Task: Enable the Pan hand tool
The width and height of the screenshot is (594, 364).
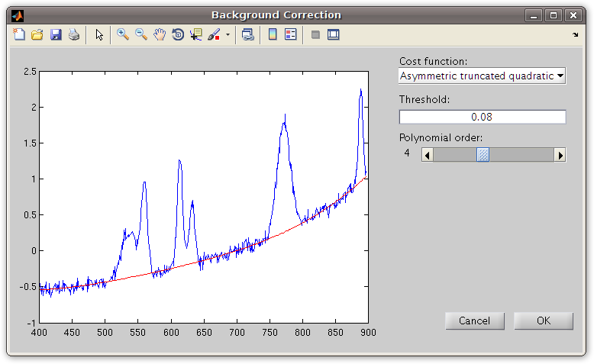Action: pyautogui.click(x=160, y=35)
